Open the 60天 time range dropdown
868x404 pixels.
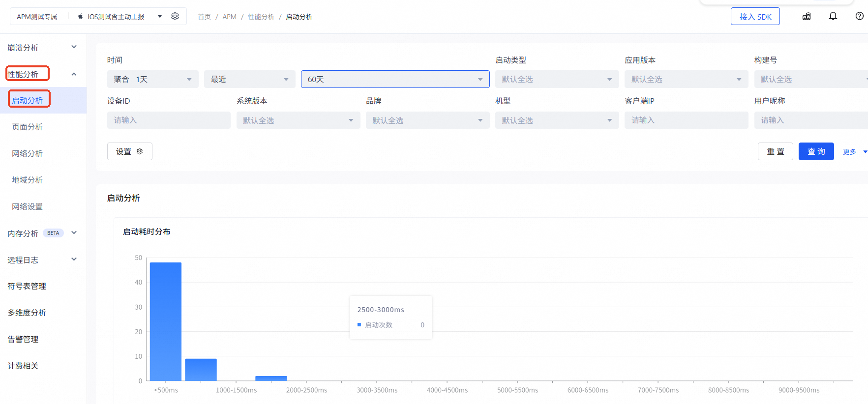point(394,79)
